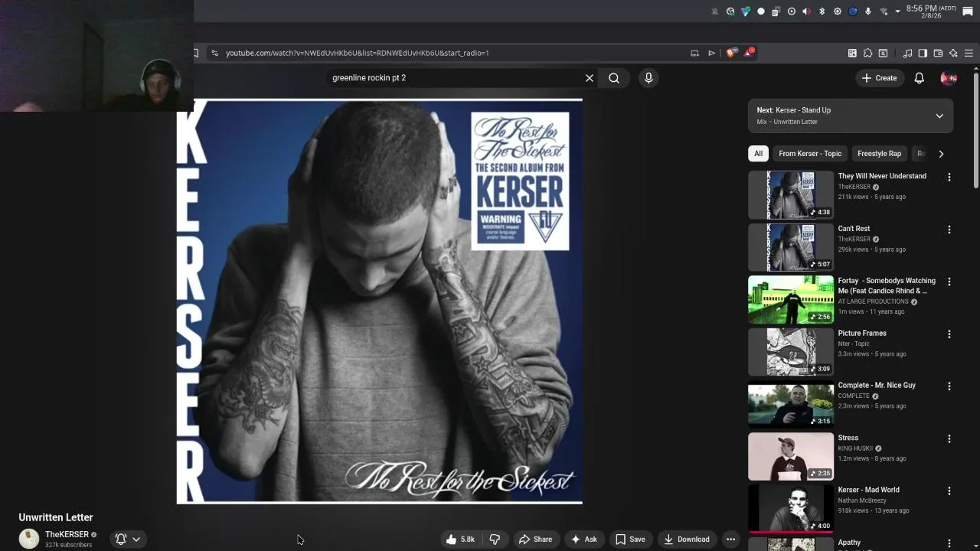Open options menu for 'Stress' video
This screenshot has height=551, width=980.
[949, 439]
